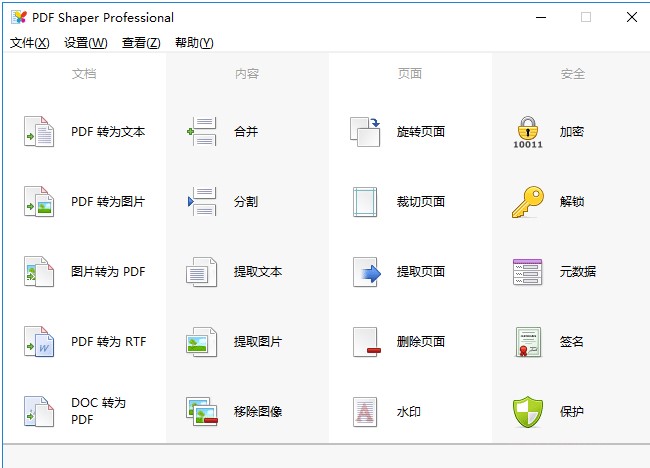The width and height of the screenshot is (650, 468).
Task: Click the PDF Shaper butterfly logo
Action: click(19, 17)
